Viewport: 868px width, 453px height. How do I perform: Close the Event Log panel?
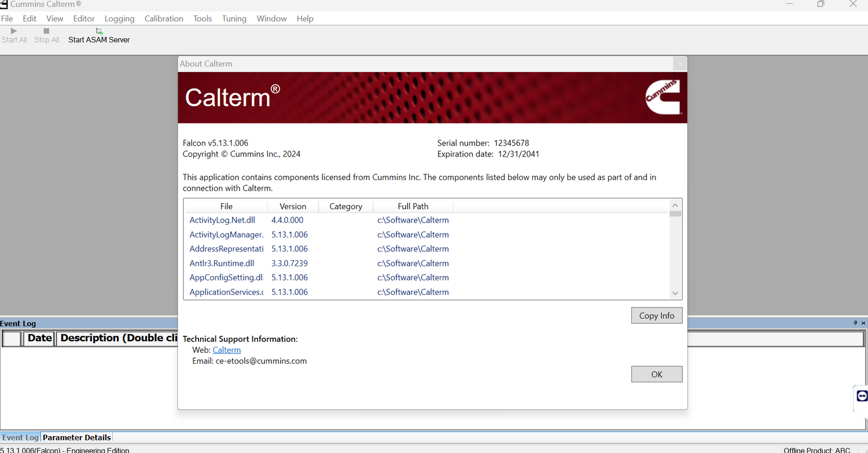pyautogui.click(x=863, y=323)
